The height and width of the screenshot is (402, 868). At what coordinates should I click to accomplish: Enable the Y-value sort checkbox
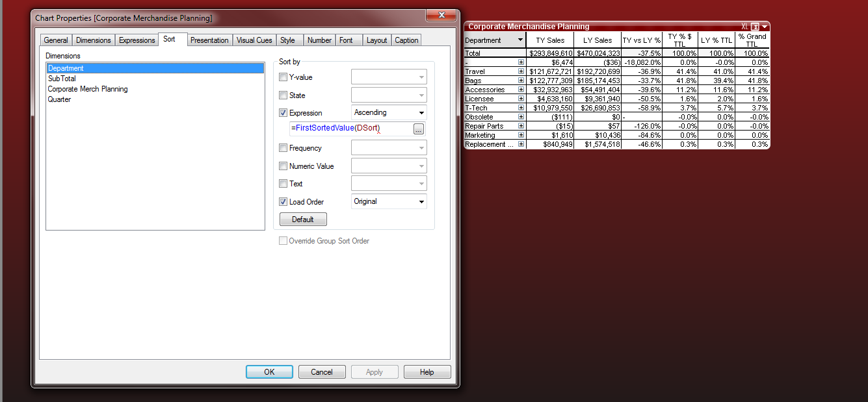click(x=283, y=77)
